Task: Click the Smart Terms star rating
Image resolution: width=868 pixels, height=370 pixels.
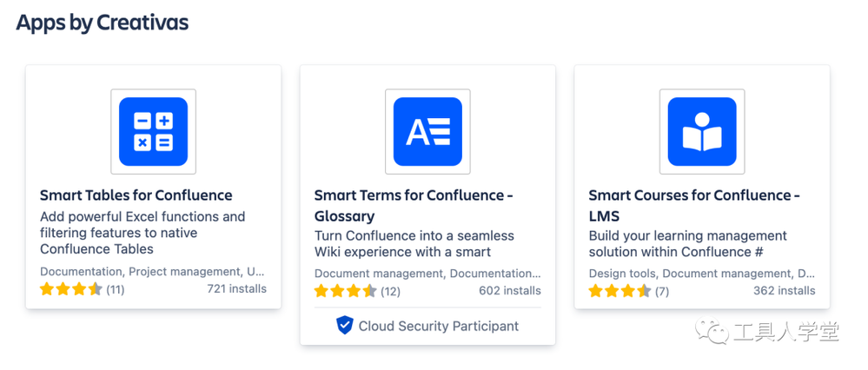Action: tap(346, 291)
